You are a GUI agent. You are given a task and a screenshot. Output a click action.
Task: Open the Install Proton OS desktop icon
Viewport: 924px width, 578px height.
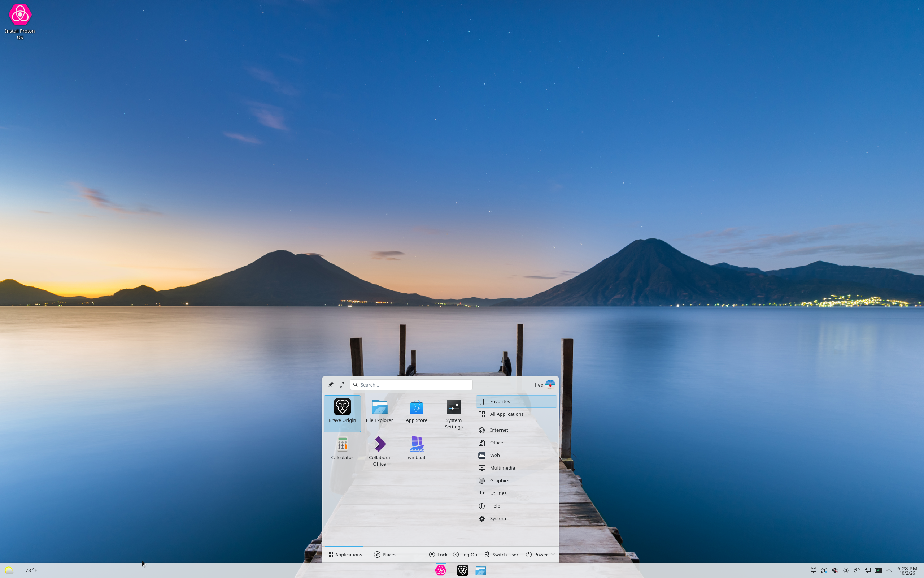(20, 21)
